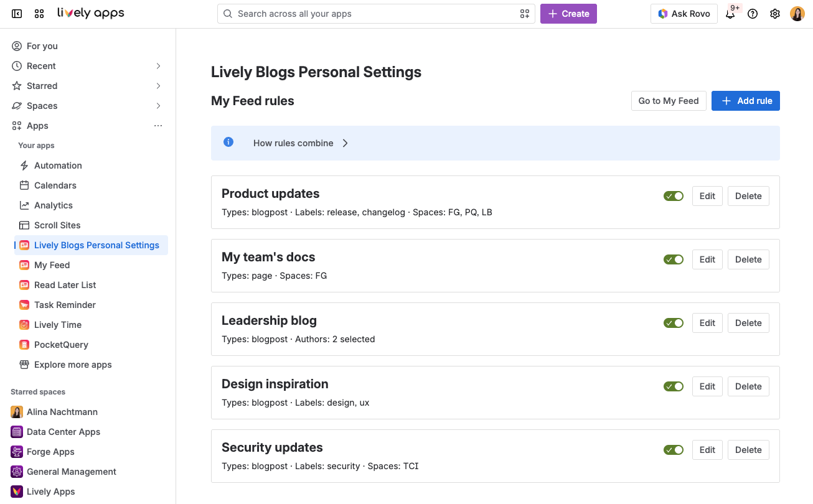Click the My Feed app icon
The height and width of the screenshot is (504, 813).
click(x=24, y=265)
